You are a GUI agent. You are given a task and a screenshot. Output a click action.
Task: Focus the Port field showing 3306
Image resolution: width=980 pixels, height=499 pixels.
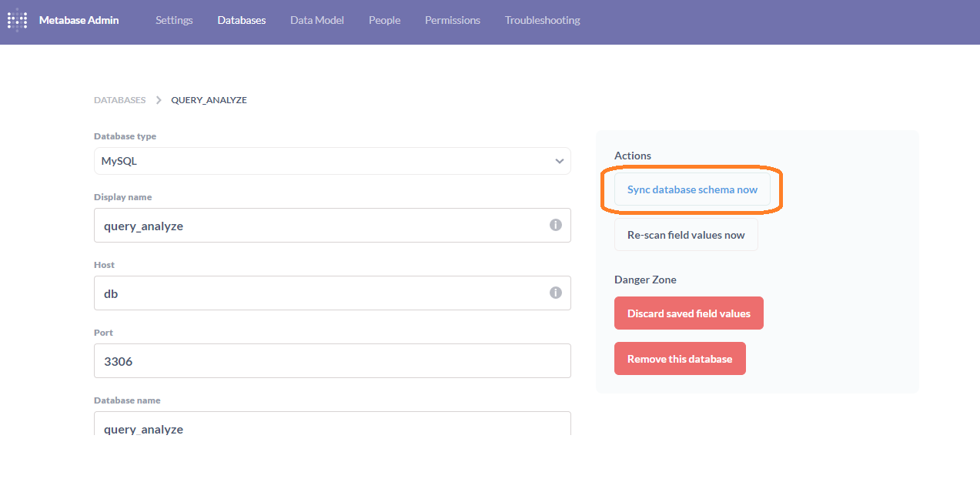point(333,360)
